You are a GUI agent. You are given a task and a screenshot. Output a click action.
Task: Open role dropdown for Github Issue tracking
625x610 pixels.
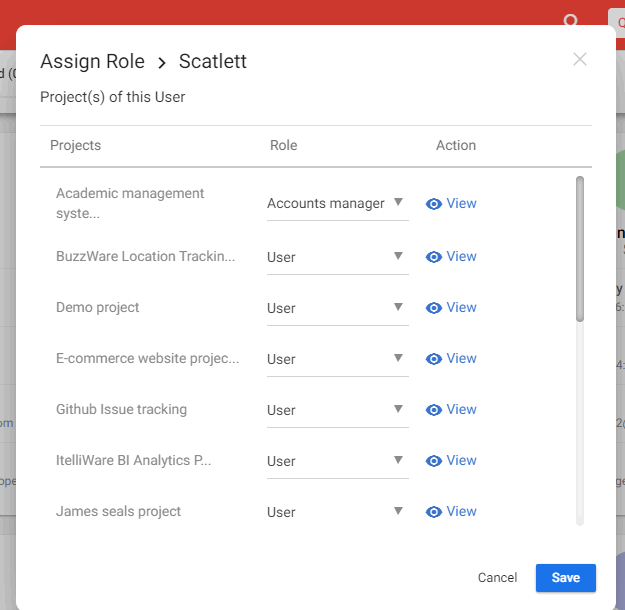coord(338,410)
